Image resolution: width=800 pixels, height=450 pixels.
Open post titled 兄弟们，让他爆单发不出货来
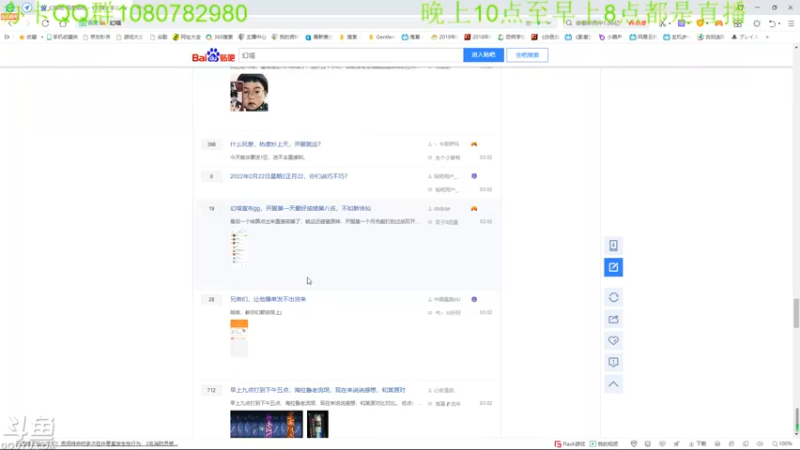[x=268, y=299]
